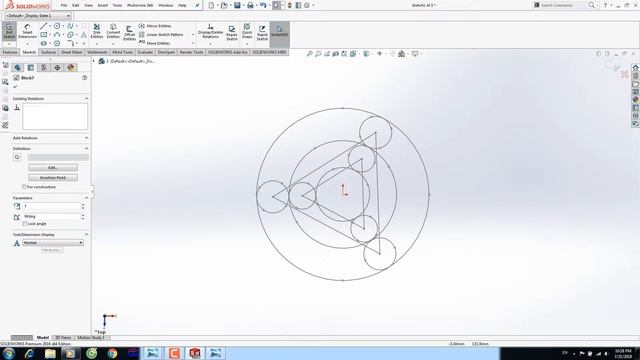The image size is (640, 360).
Task: Click the Save icon in title toolbar
Action: (x=237, y=5)
